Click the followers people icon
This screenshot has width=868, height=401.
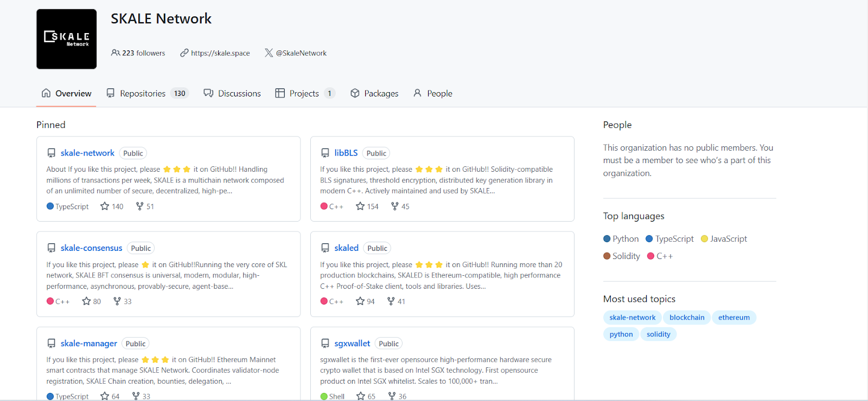[x=115, y=53]
